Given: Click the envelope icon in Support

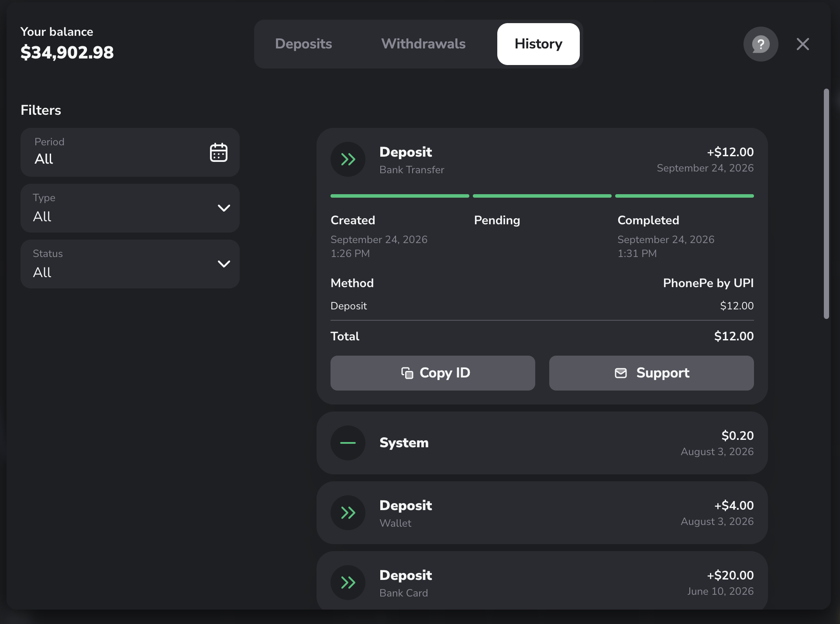Looking at the screenshot, I should 621,373.
